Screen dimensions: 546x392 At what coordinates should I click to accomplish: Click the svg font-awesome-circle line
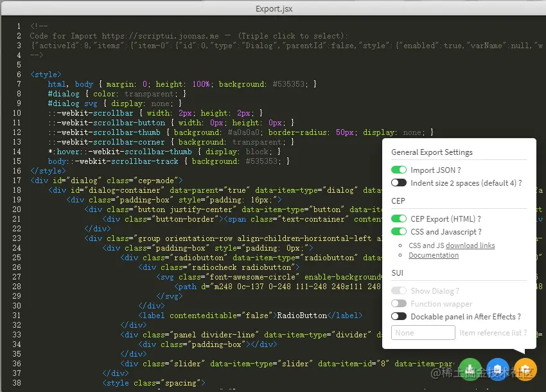tap(269, 277)
